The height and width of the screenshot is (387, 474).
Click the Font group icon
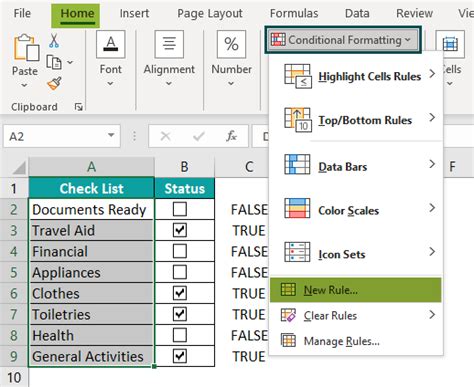[x=111, y=44]
